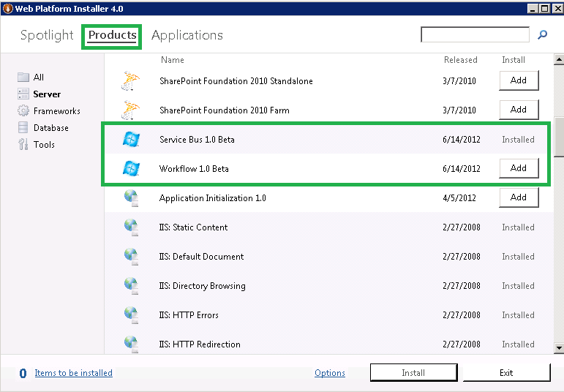Click into the search input field
This screenshot has width=564, height=392.
(x=475, y=34)
